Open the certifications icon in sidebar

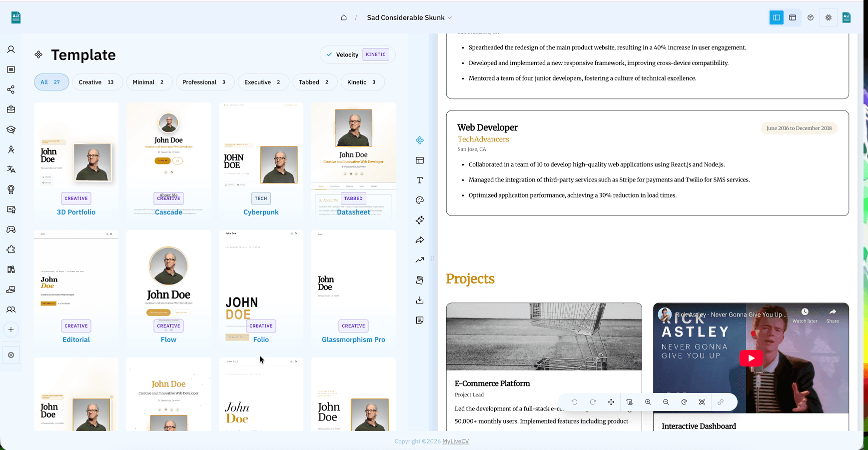[x=11, y=209]
